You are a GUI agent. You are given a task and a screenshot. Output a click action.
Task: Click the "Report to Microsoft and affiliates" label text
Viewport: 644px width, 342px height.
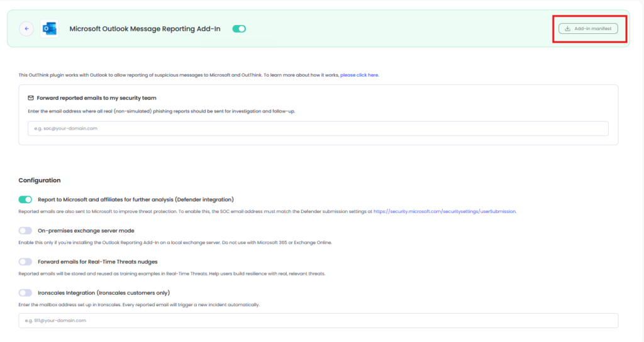135,199
